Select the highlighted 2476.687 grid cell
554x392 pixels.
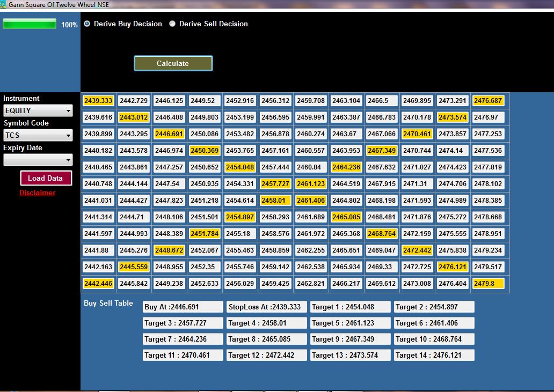tap(488, 101)
